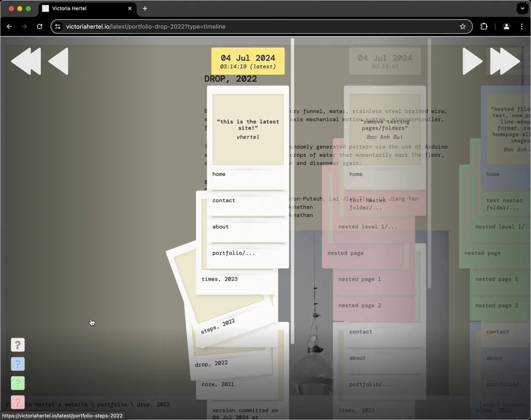Open the tab search dropdown arrow
Image resolution: width=531 pixels, height=420 pixels.
click(522, 8)
